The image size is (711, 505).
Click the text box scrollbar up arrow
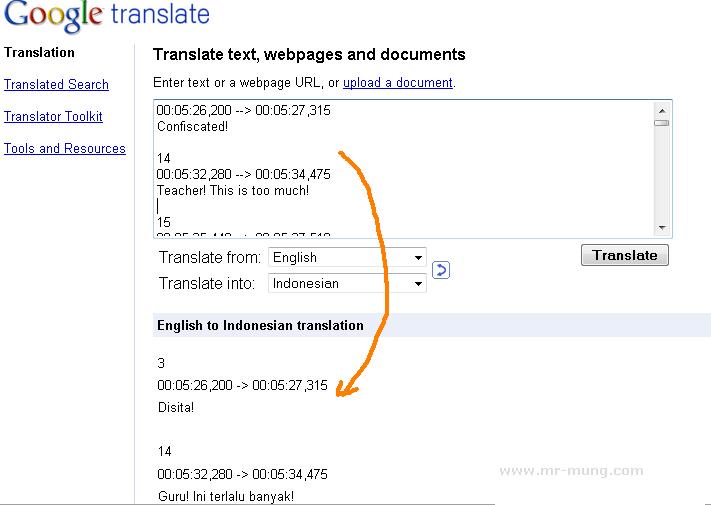pos(662,111)
